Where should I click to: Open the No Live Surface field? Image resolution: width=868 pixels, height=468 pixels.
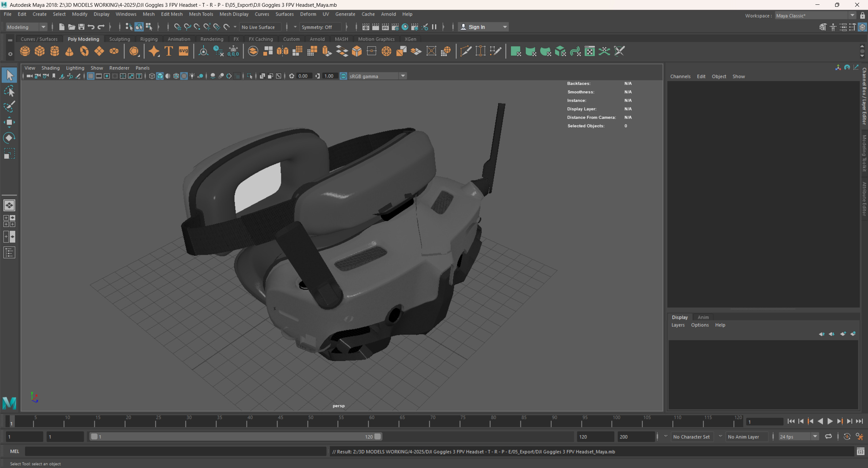coord(260,27)
